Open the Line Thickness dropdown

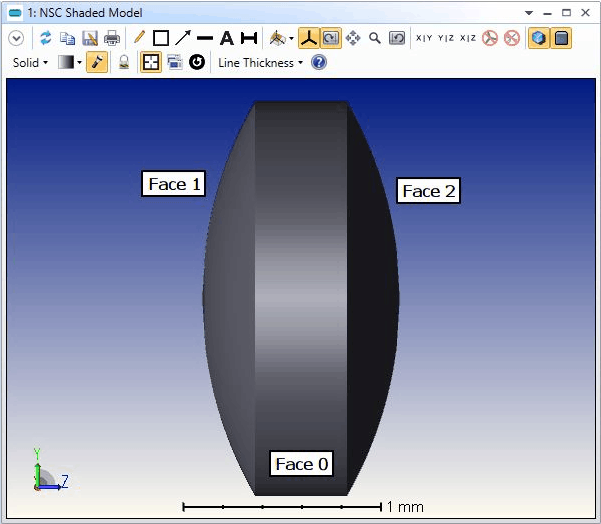pos(260,62)
